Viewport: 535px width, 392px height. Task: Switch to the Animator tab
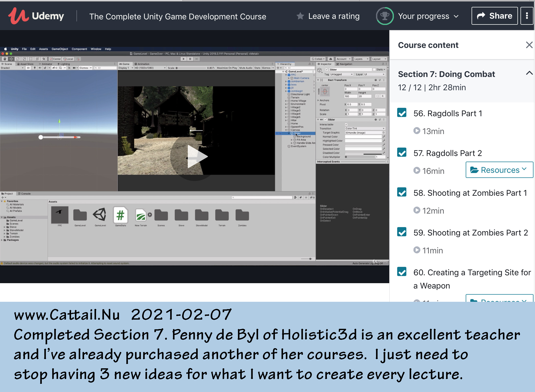[x=45, y=64]
